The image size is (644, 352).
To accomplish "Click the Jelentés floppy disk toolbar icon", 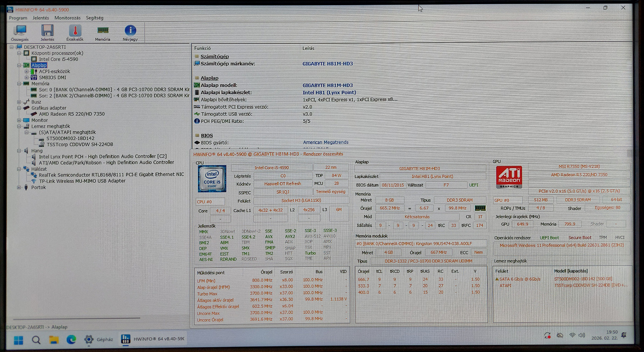I will click(47, 33).
